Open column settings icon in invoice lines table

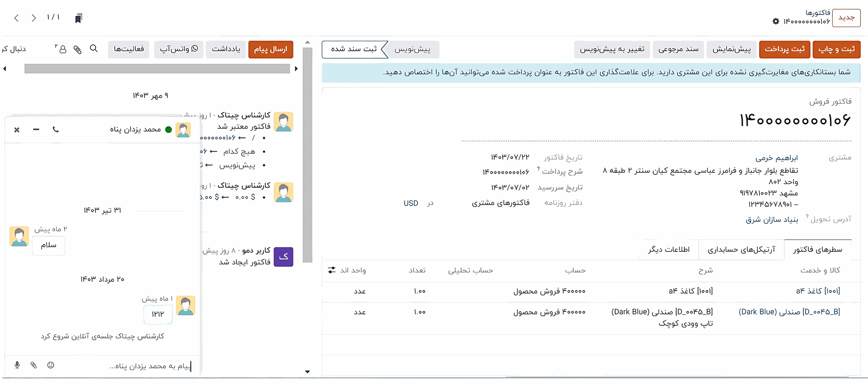[332, 270]
